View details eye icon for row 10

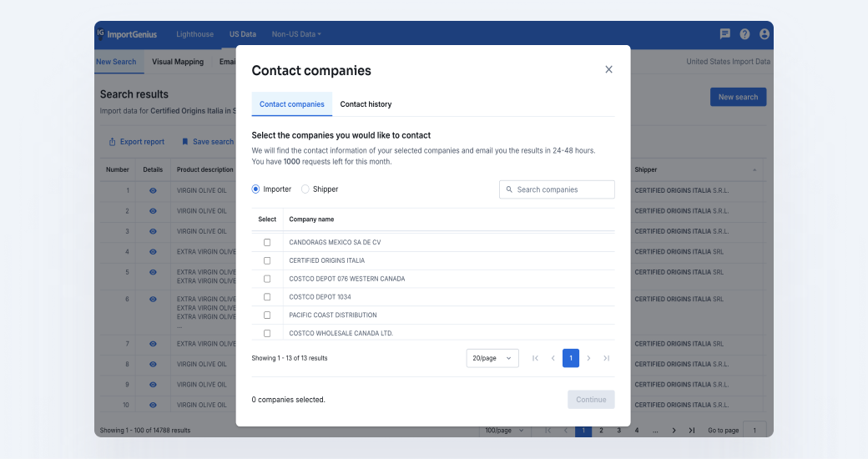153,406
